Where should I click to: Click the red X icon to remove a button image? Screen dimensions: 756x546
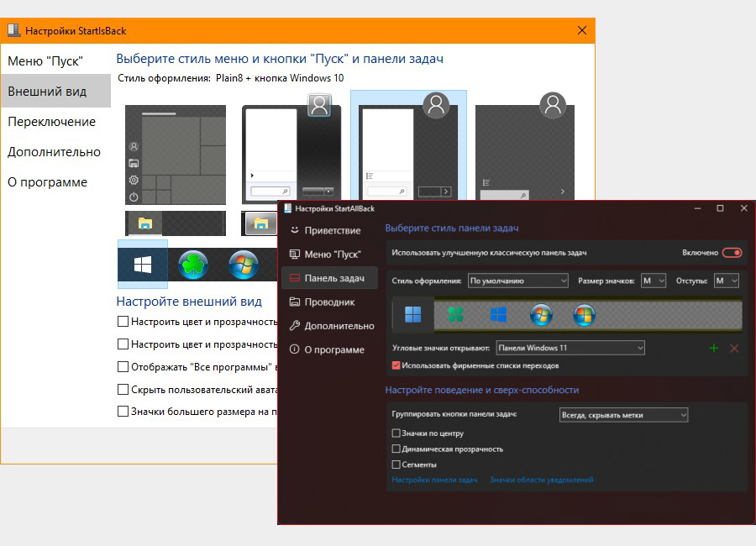point(734,349)
